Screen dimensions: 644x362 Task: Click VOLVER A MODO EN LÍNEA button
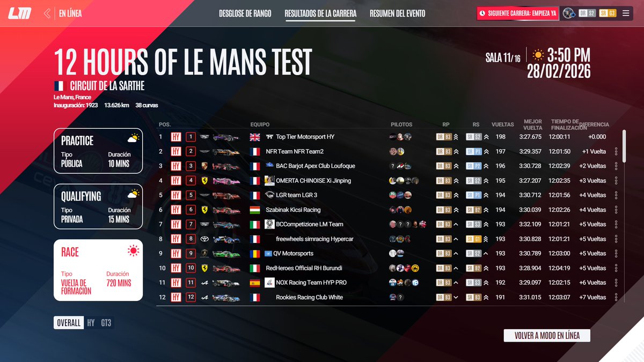[x=547, y=336]
